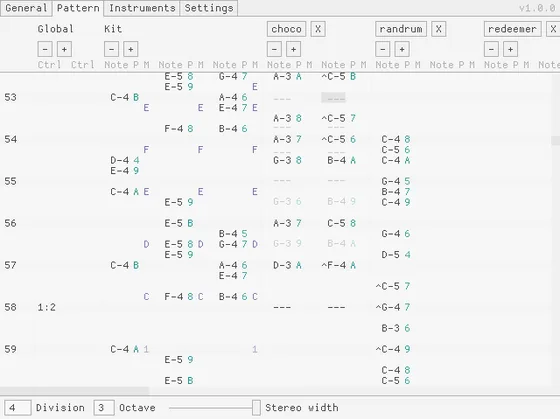Select the D-4 4 note cell

(125, 160)
